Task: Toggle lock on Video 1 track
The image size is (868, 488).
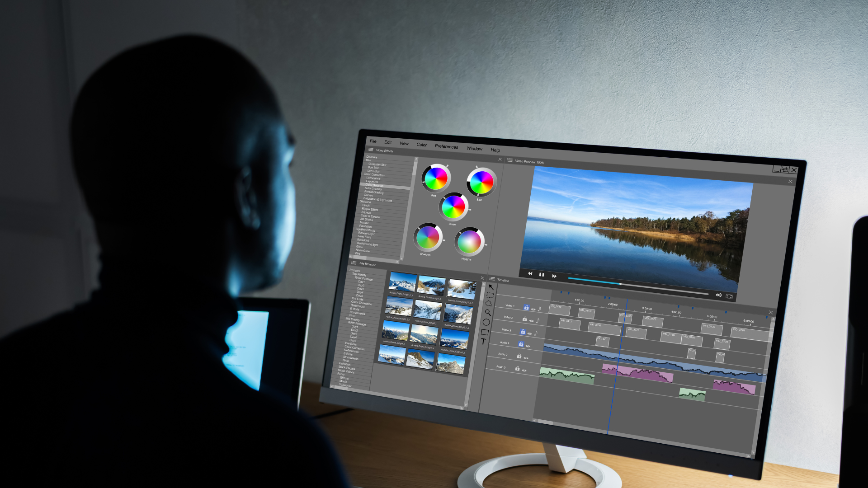Action: pyautogui.click(x=526, y=307)
